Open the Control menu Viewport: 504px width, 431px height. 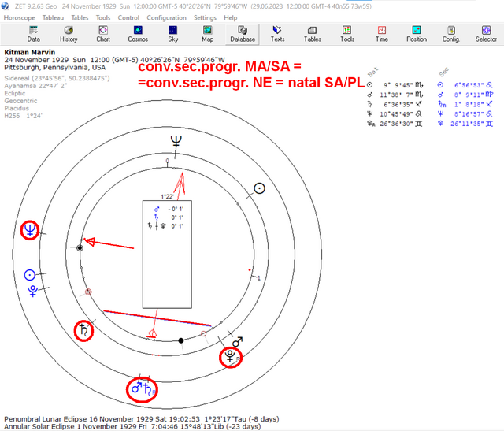[x=128, y=17]
